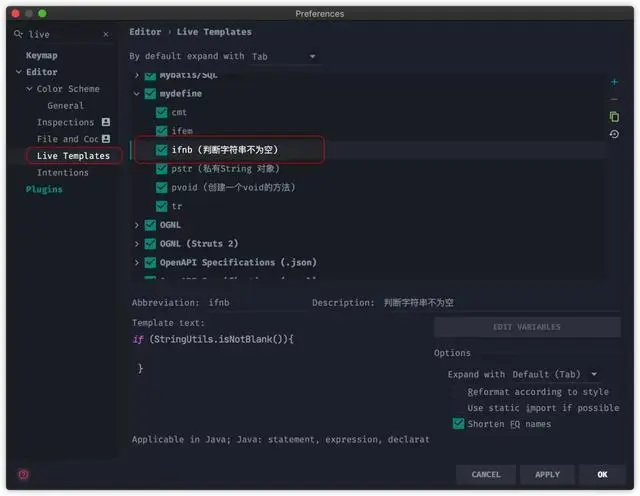640x496 pixels.
Task: Select the ifnb template row
Action: (x=367, y=150)
